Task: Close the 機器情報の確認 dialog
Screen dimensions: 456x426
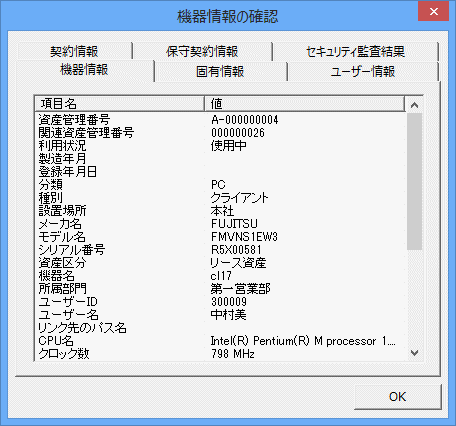Action: click(x=434, y=12)
